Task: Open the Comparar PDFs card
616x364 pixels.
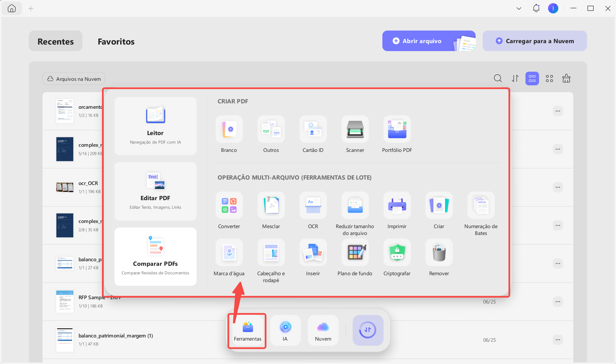Action: click(155, 256)
